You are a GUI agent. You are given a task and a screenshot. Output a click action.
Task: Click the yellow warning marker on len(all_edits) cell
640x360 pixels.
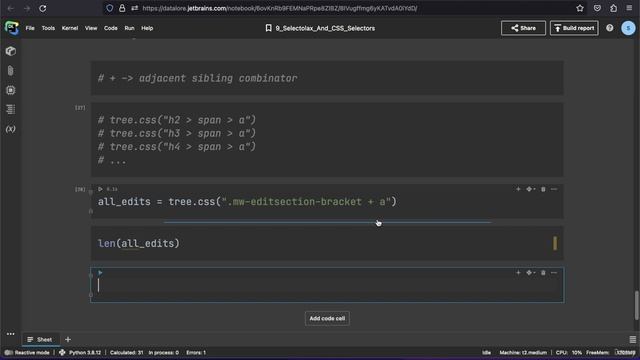[555, 243]
